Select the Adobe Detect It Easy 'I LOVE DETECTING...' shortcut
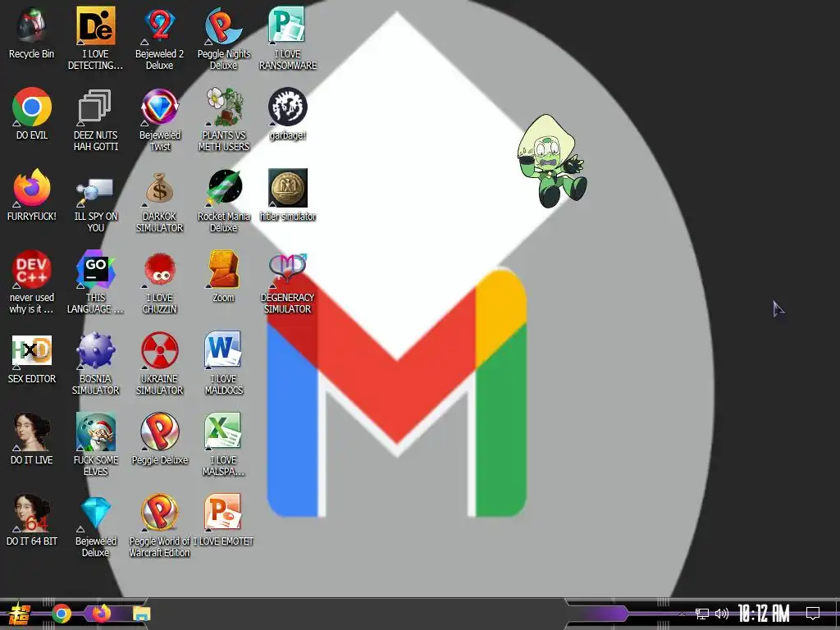 (95, 25)
